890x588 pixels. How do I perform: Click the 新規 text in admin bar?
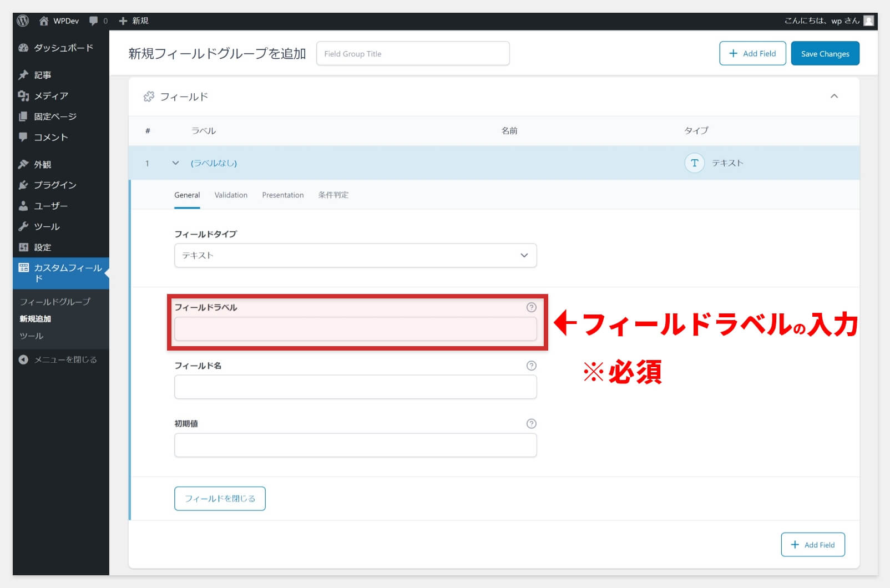click(140, 21)
